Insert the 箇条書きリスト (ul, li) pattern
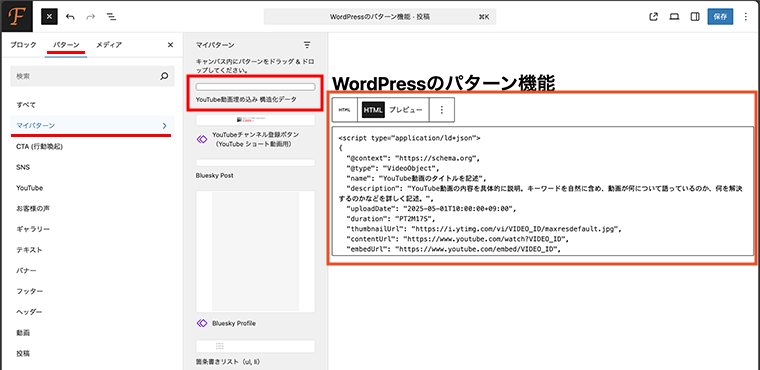Screen dimensions: 760x370 (255, 353)
